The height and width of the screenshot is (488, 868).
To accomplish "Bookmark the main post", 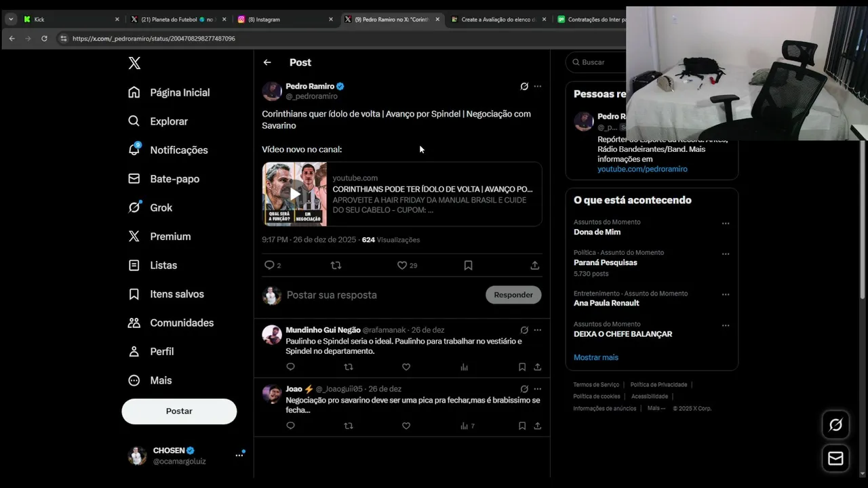I will tap(468, 266).
